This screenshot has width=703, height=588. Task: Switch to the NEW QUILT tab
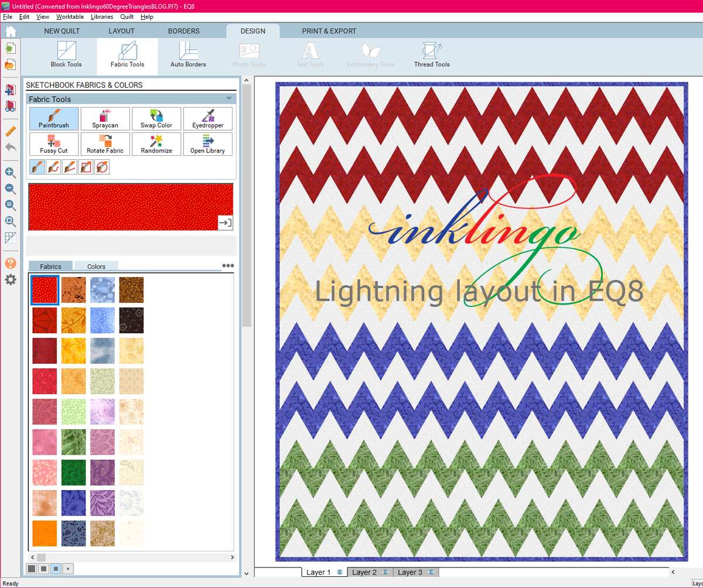pyautogui.click(x=62, y=31)
